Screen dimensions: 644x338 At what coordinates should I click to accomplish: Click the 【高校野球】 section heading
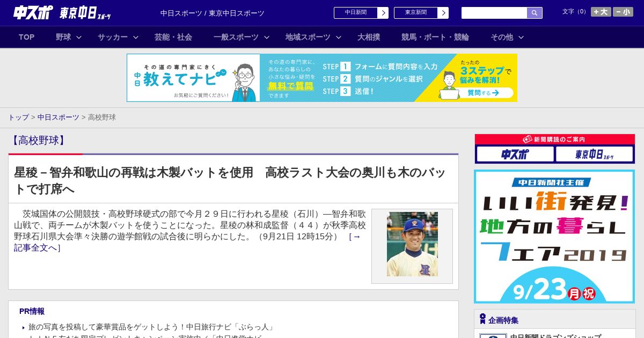pyautogui.click(x=38, y=141)
